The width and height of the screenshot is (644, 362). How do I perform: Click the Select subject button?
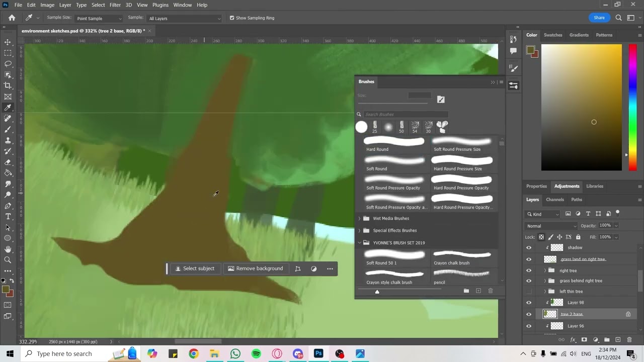point(195,268)
